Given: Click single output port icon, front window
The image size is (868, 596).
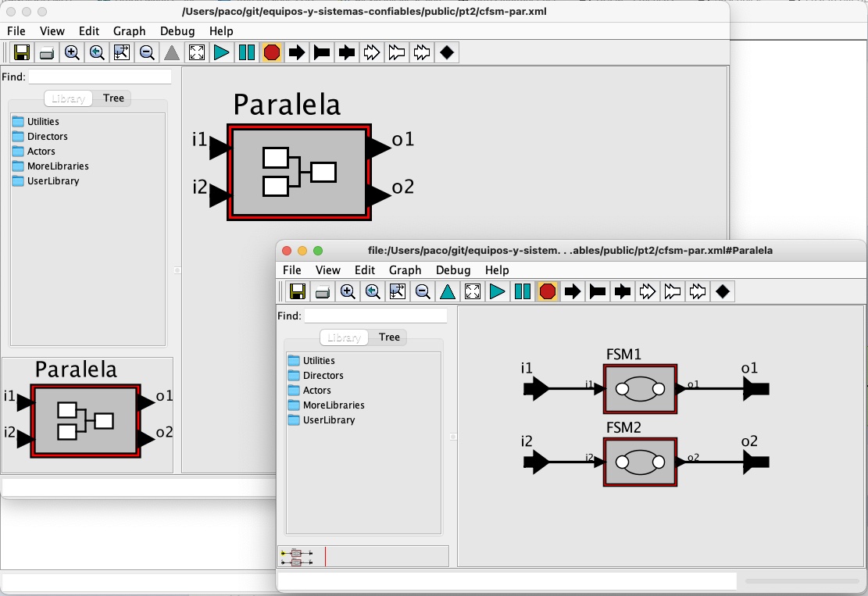Looking at the screenshot, I should click(x=598, y=291).
